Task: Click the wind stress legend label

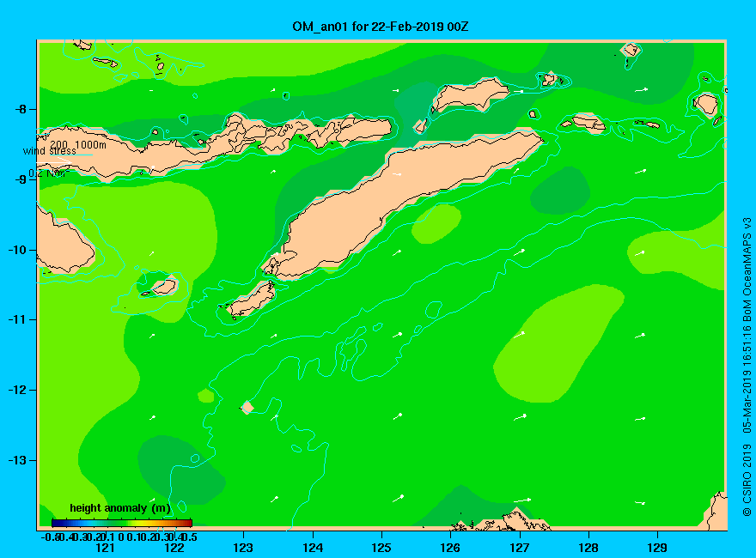Action: [x=50, y=151]
